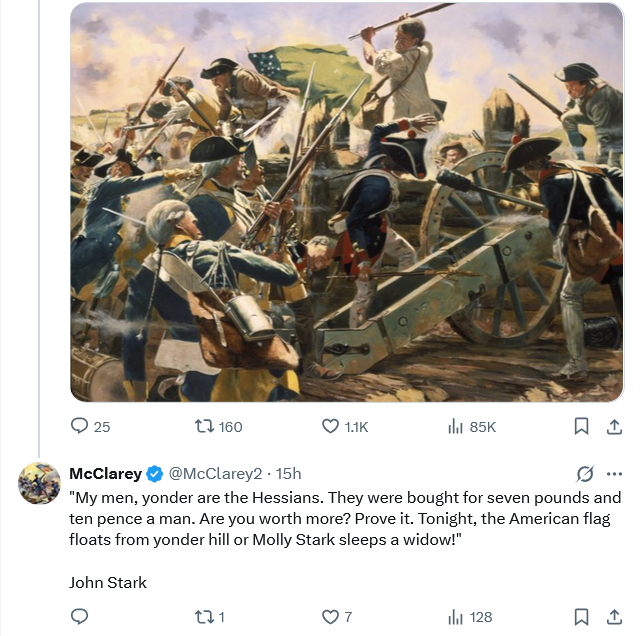The height and width of the screenshot is (636, 641).
Task: Open McClarey display name link
Action: 105,474
